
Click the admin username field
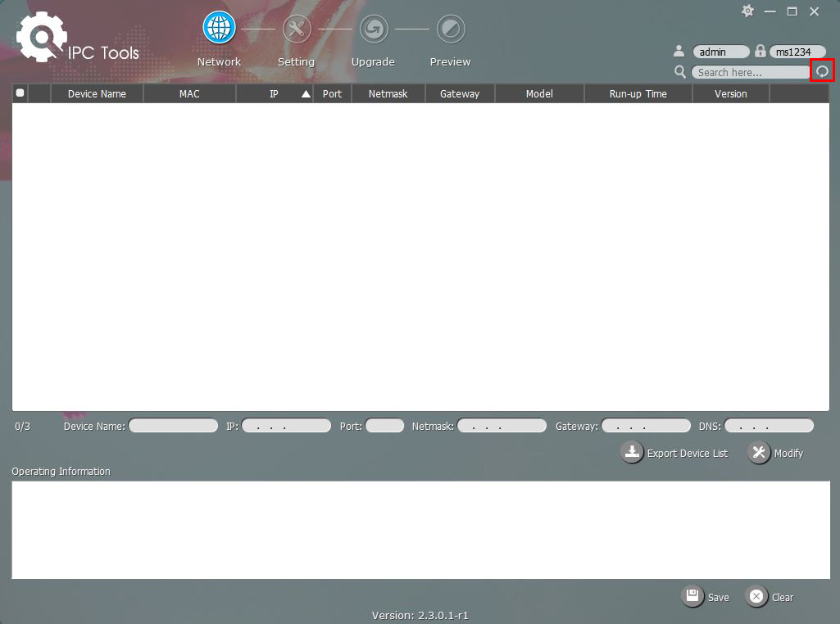pyautogui.click(x=720, y=52)
